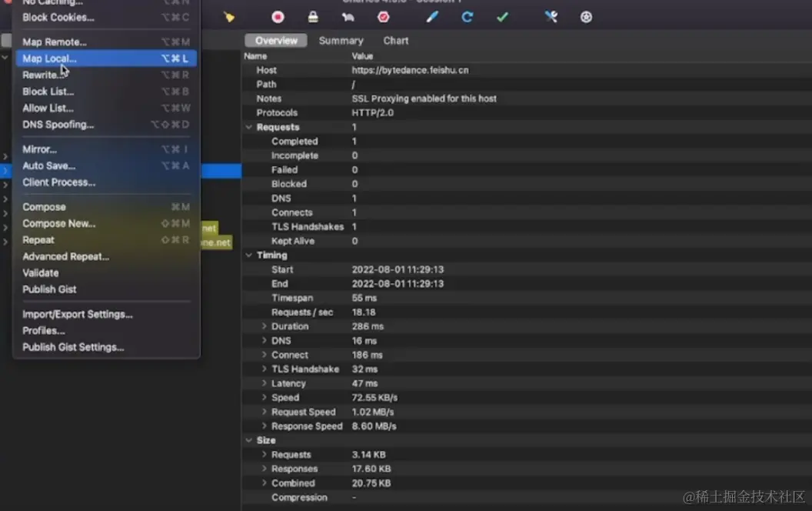Select the Compression row
This screenshot has width=812, height=511.
point(527,497)
